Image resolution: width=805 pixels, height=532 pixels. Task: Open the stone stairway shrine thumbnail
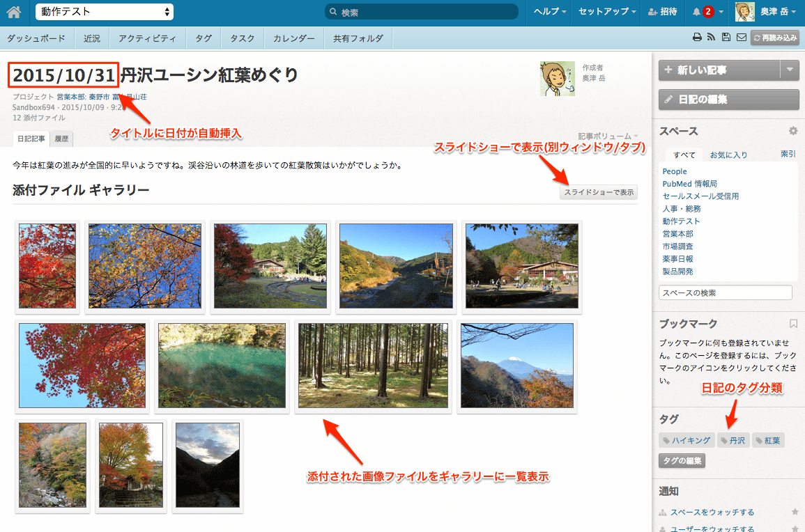coord(131,465)
